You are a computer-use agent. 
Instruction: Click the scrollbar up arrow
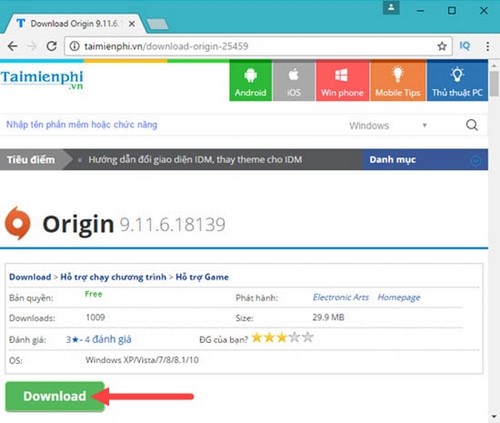494,66
